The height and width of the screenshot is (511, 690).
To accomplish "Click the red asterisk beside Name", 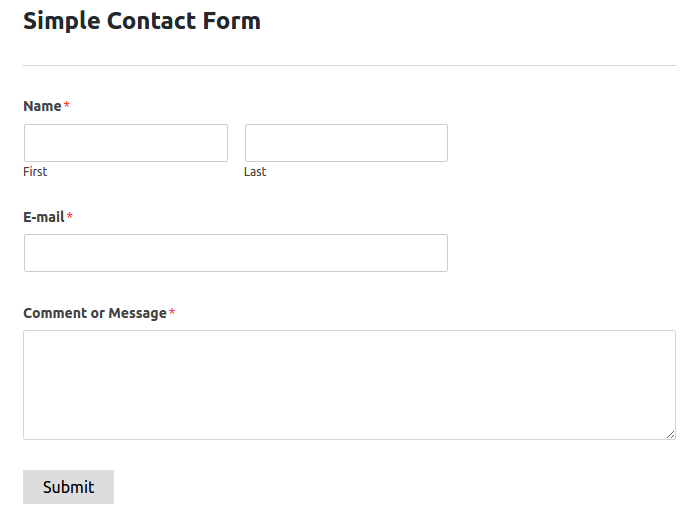I will pyautogui.click(x=67, y=105).
